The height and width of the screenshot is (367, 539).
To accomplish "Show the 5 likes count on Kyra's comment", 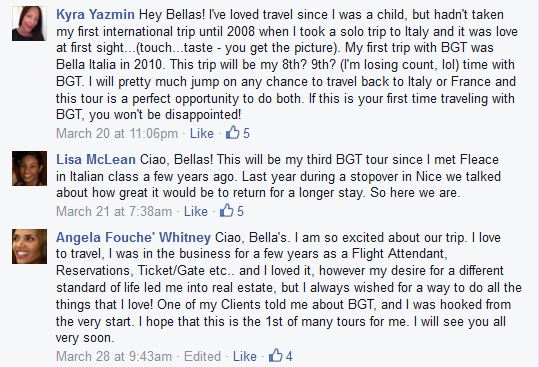I will [246, 133].
